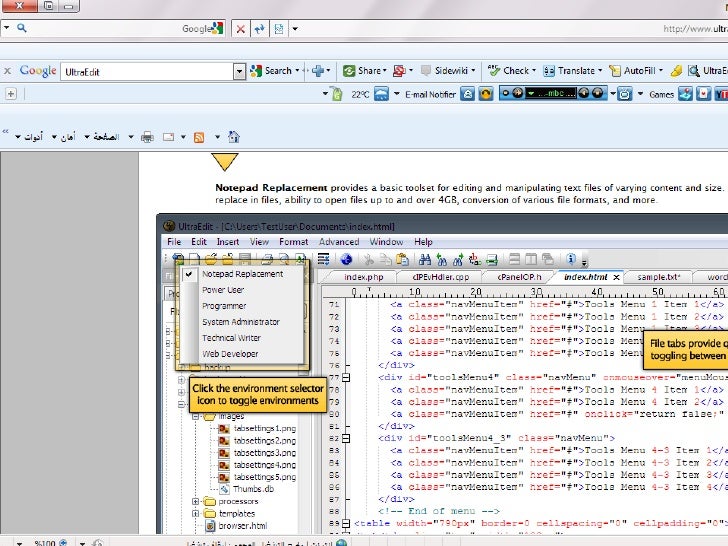Image resolution: width=728 pixels, height=546 pixels.
Task: Click the Google Toolbar Search button
Action: tap(271, 71)
